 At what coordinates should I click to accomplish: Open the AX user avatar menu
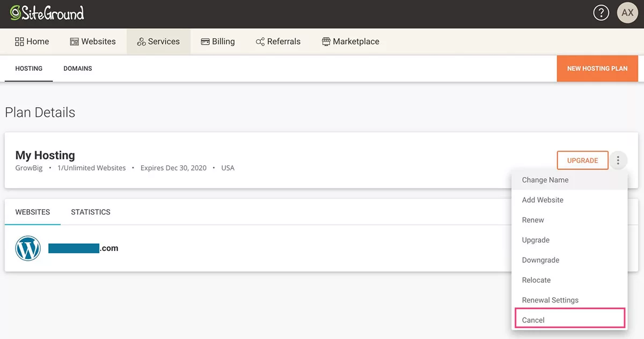click(627, 13)
